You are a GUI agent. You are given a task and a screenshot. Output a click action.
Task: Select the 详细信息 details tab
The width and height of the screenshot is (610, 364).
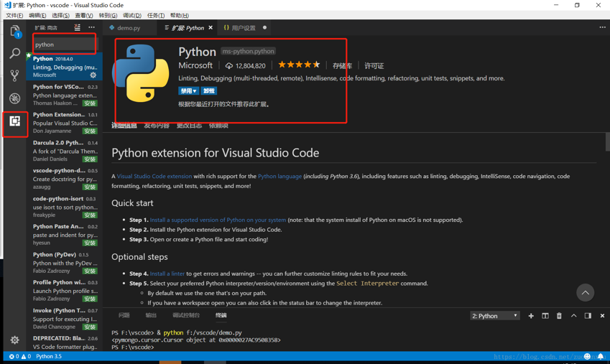click(124, 125)
